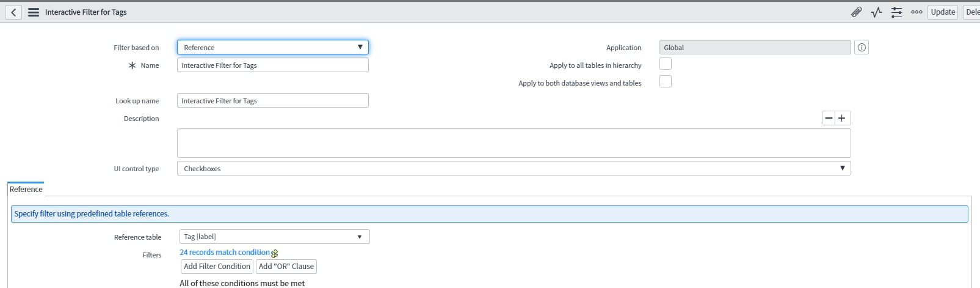Click the back arrow button
Screen dimensions: 980x288
tap(13, 12)
